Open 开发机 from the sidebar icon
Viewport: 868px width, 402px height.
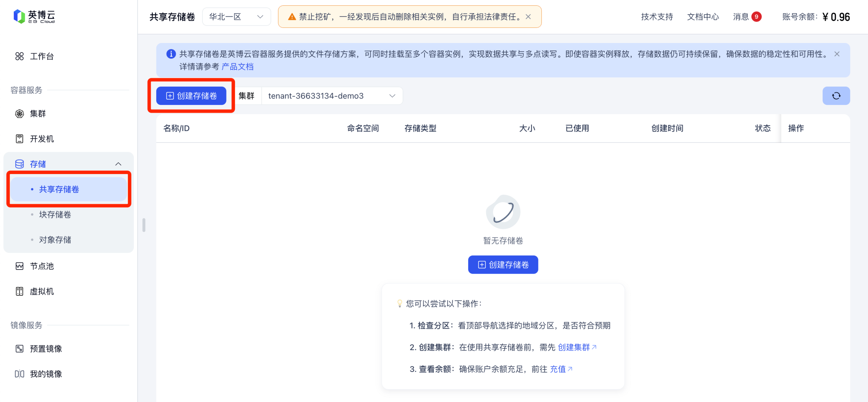point(19,139)
